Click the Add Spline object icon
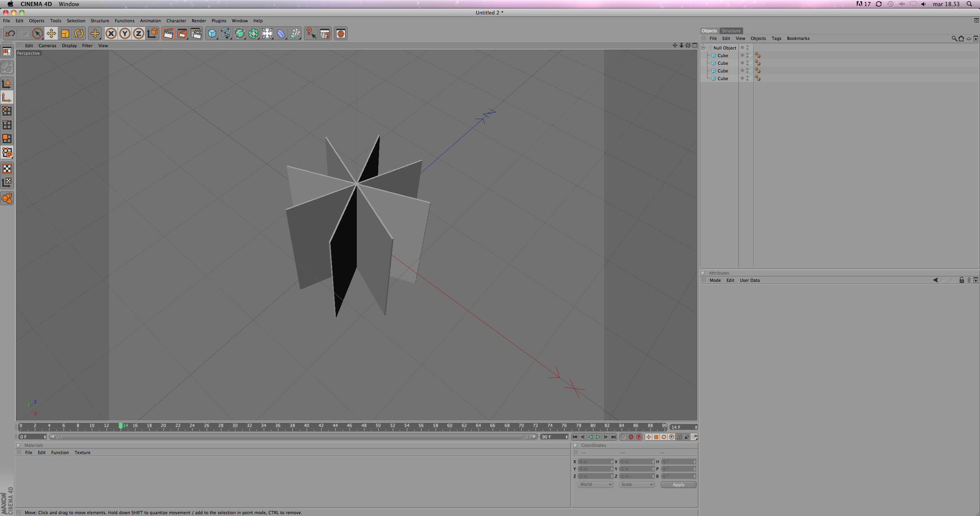 click(226, 34)
